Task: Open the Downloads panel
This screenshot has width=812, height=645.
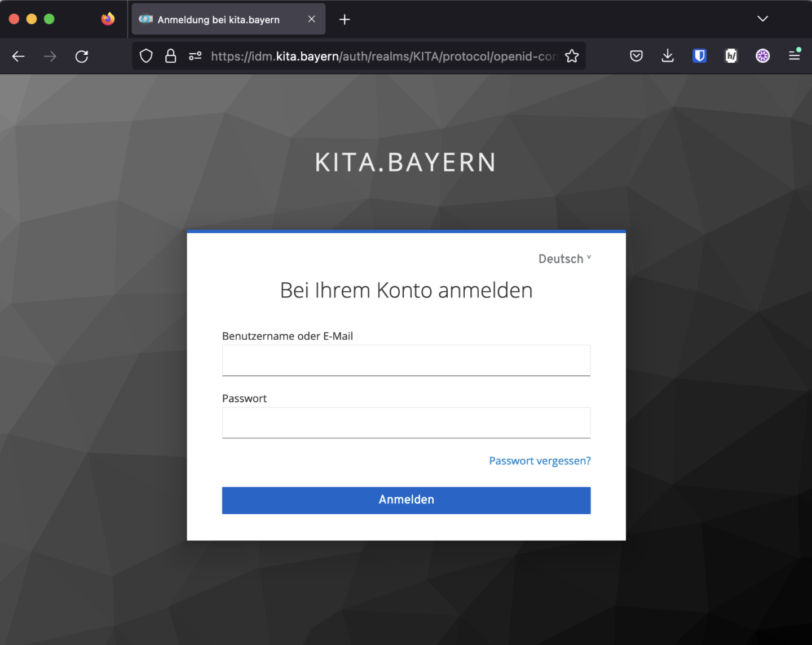Action: pos(668,56)
